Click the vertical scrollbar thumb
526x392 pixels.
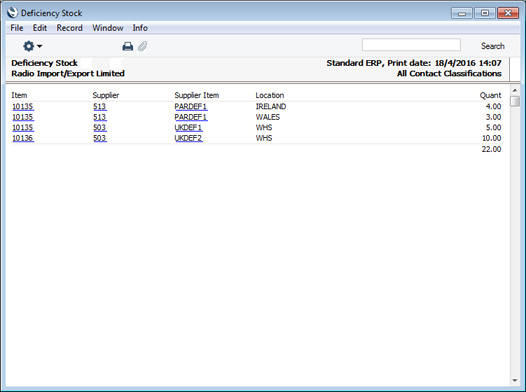[515, 101]
